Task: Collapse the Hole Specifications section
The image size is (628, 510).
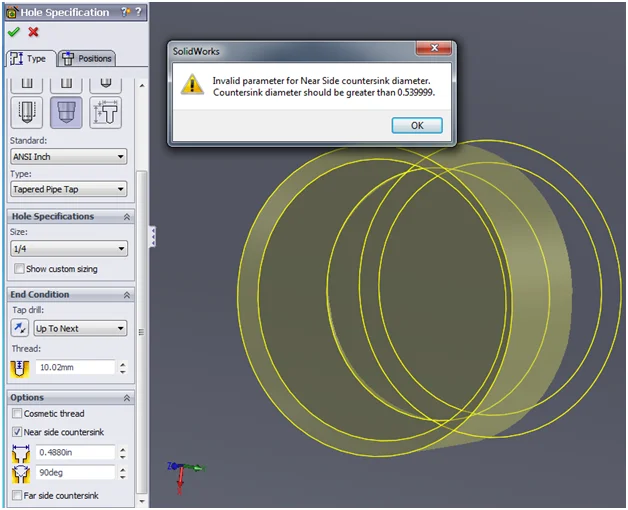Action: click(126, 217)
